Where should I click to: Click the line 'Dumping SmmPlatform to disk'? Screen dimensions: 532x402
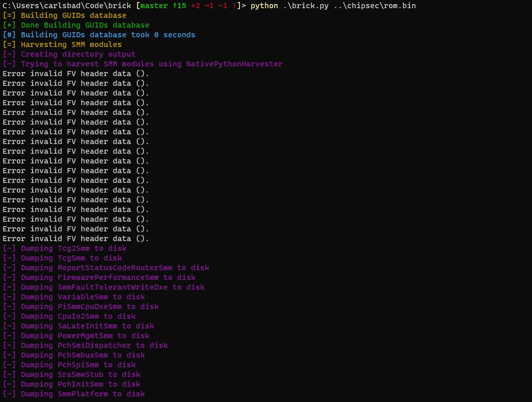(x=74, y=394)
